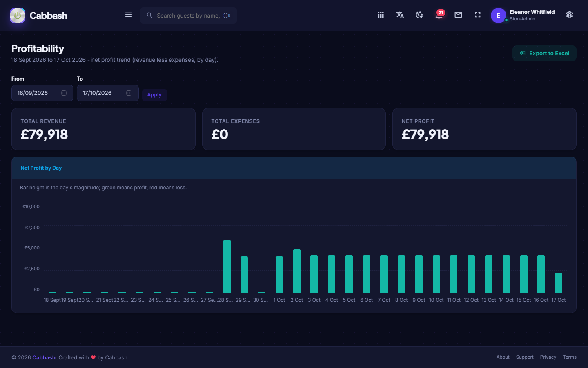Viewport: 588px width, 368px height.
Task: Select the 28 Sept profit bar
Action: [227, 266]
